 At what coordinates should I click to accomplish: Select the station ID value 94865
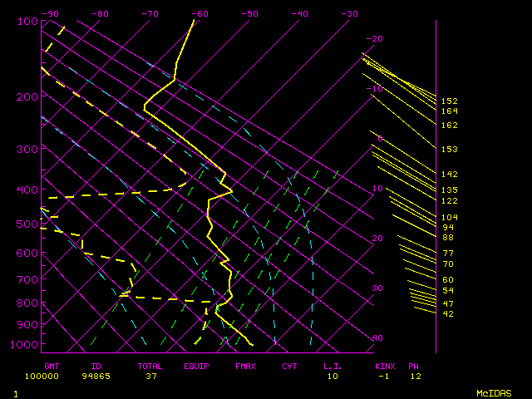click(x=102, y=376)
